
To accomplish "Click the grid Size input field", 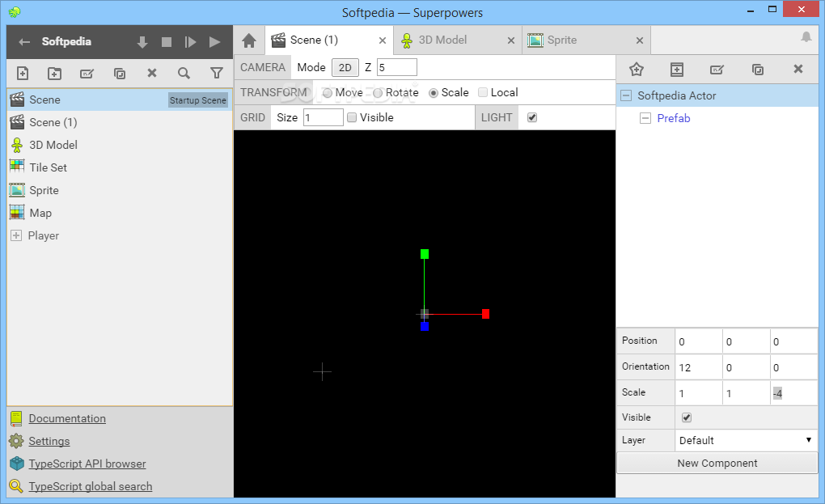I will click(x=324, y=117).
